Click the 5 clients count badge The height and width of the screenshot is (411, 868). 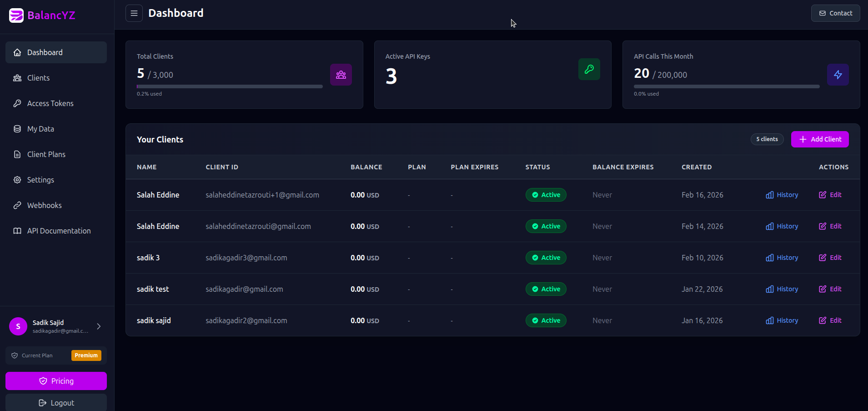[x=767, y=139]
